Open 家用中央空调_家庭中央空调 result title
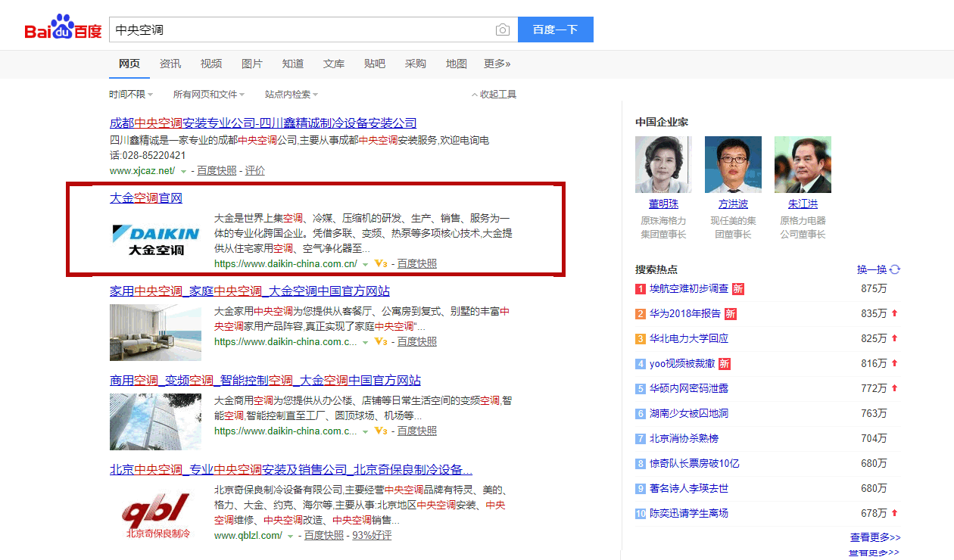The width and height of the screenshot is (954, 560). (250, 291)
